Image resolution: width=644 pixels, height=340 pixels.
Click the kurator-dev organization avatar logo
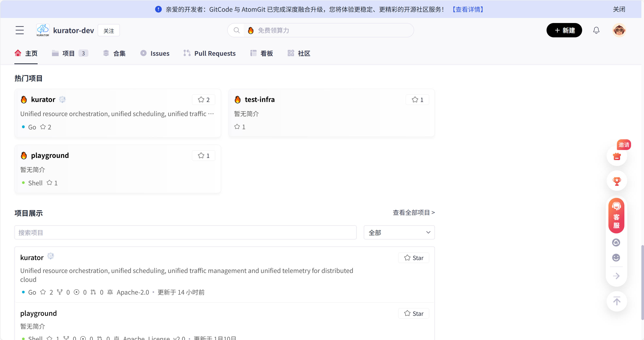[x=42, y=30]
